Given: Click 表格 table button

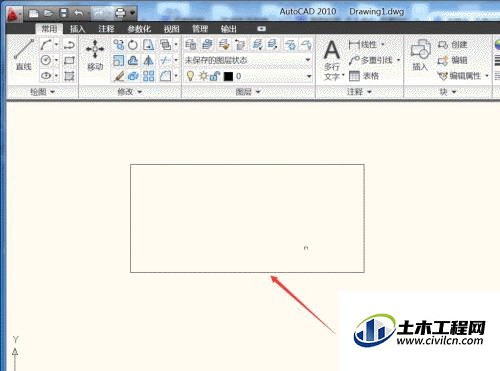Looking at the screenshot, I should pos(364,76).
